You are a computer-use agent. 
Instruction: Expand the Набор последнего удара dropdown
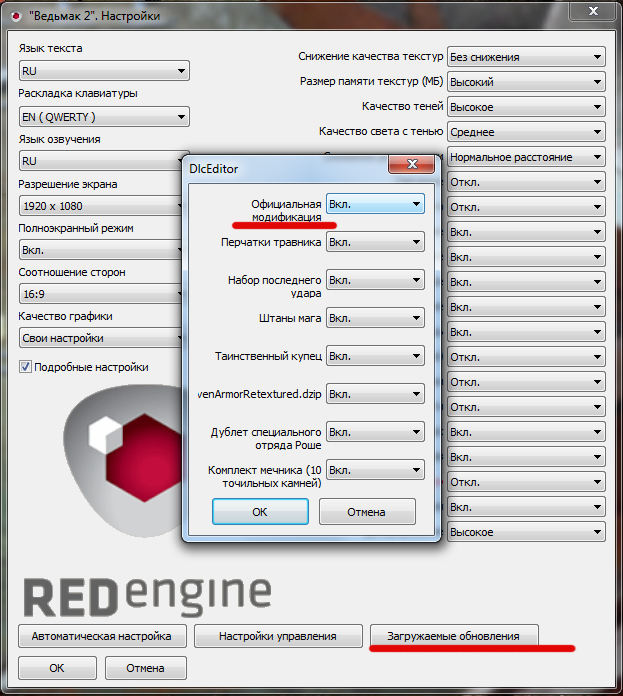[x=375, y=280]
